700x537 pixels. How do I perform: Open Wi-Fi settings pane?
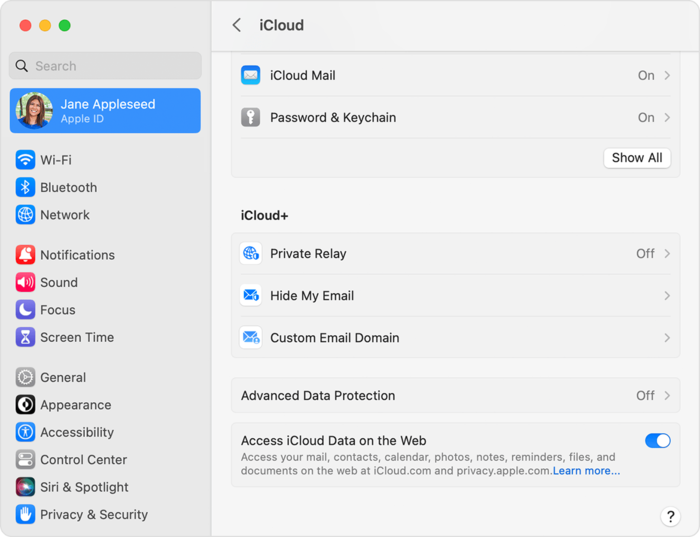pos(105,160)
